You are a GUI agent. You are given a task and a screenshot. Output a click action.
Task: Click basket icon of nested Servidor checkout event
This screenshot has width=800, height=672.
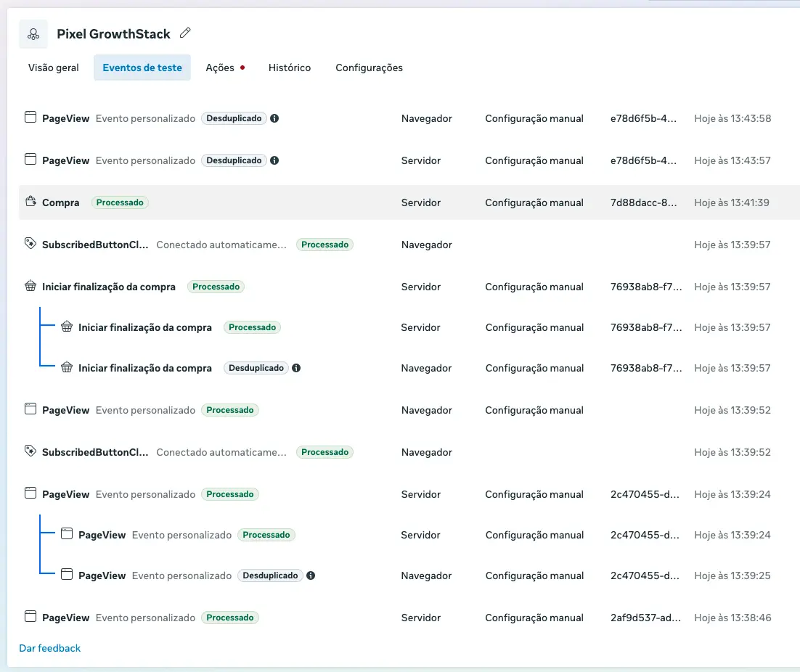coord(67,327)
